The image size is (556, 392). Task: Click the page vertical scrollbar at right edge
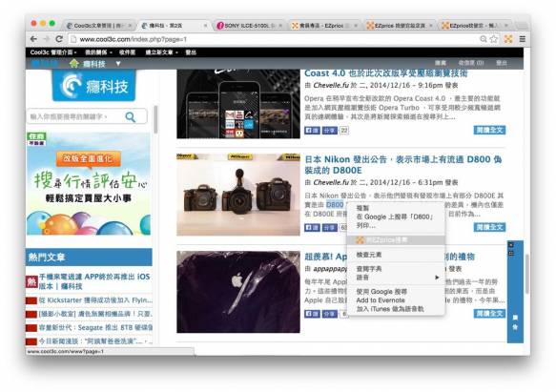527,273
